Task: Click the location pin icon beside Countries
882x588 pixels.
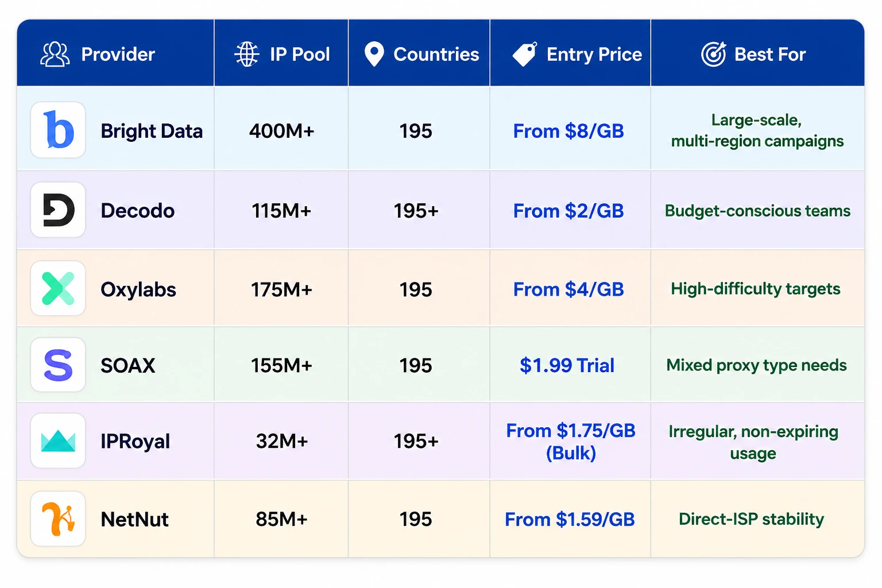Action: point(374,55)
